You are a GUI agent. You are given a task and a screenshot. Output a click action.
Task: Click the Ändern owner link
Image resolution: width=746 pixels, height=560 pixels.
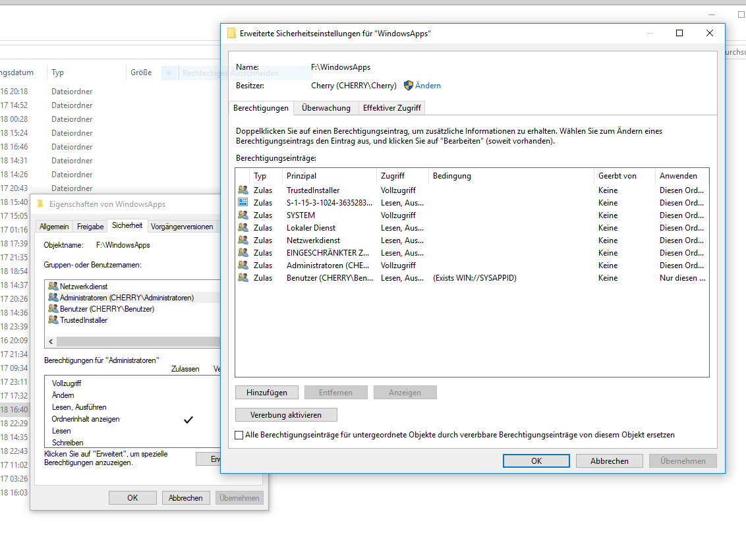[428, 86]
